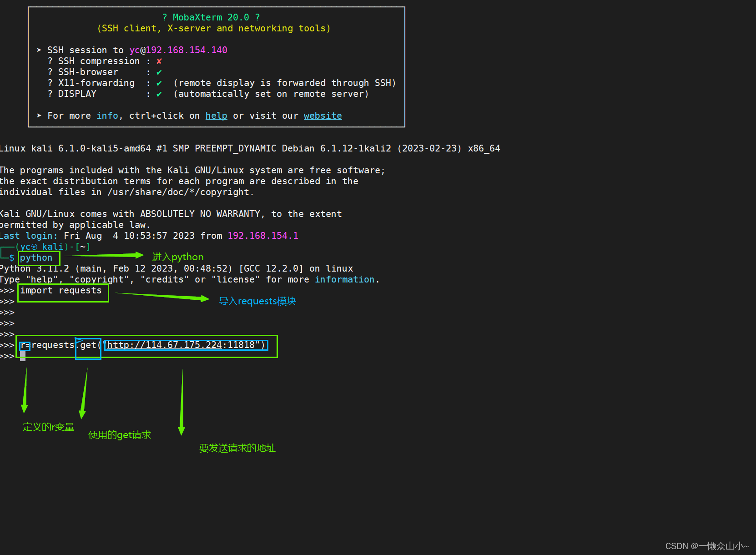This screenshot has width=756, height=555.
Task: Click the highlighted r= variable box
Action: point(25,346)
